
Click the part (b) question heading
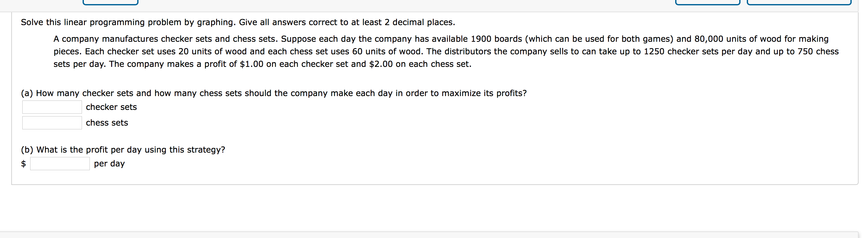(x=123, y=149)
